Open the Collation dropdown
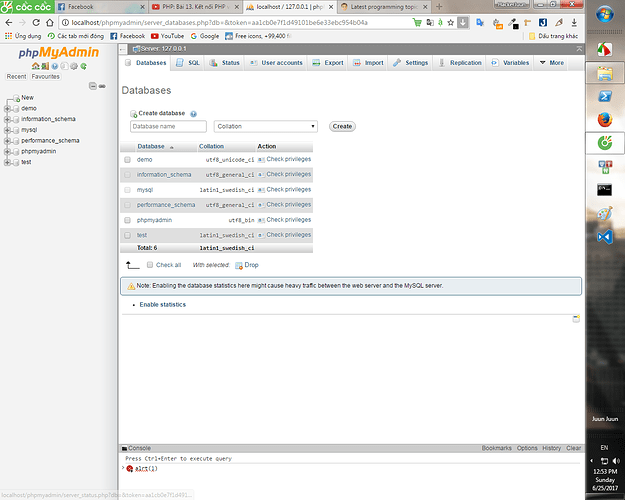Screen dimensions: 625x500 point(267,127)
